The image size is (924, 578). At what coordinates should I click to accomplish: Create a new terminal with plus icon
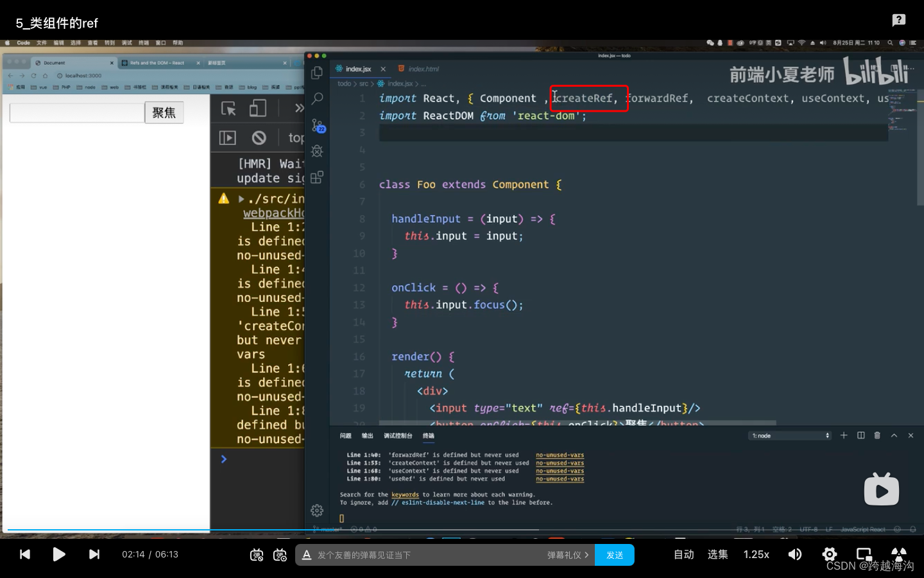click(x=844, y=435)
